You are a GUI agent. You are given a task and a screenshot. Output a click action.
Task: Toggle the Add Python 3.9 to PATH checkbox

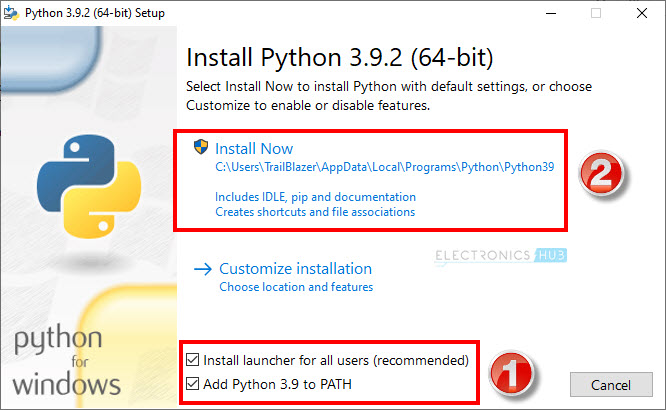coord(192,384)
